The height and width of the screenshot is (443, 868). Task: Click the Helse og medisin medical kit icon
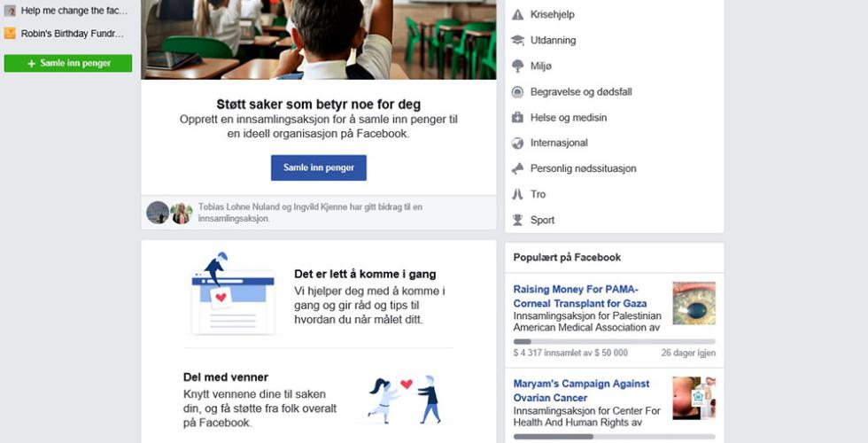click(x=517, y=117)
